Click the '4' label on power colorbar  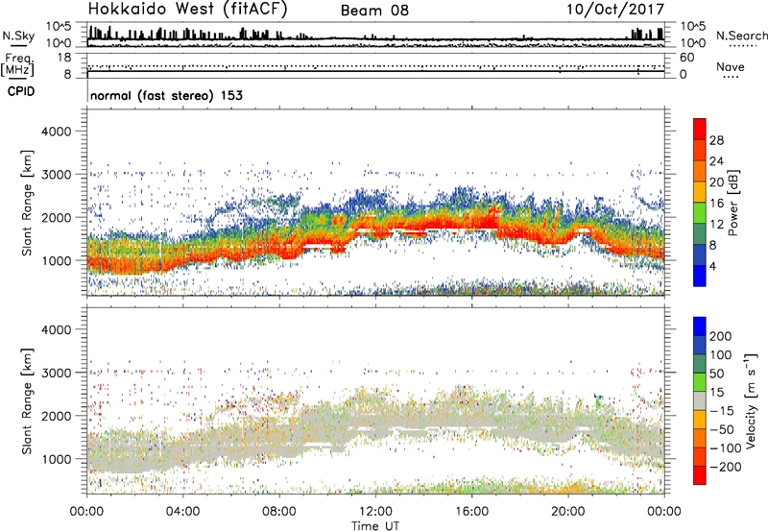pyautogui.click(x=712, y=266)
